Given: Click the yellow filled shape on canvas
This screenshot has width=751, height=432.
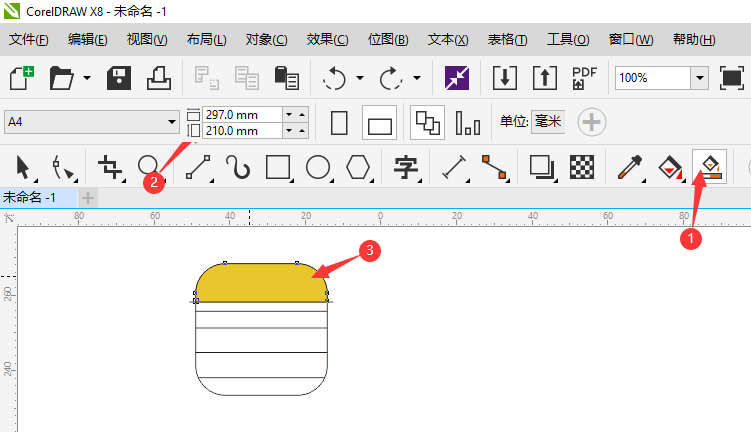Looking at the screenshot, I should (260, 284).
